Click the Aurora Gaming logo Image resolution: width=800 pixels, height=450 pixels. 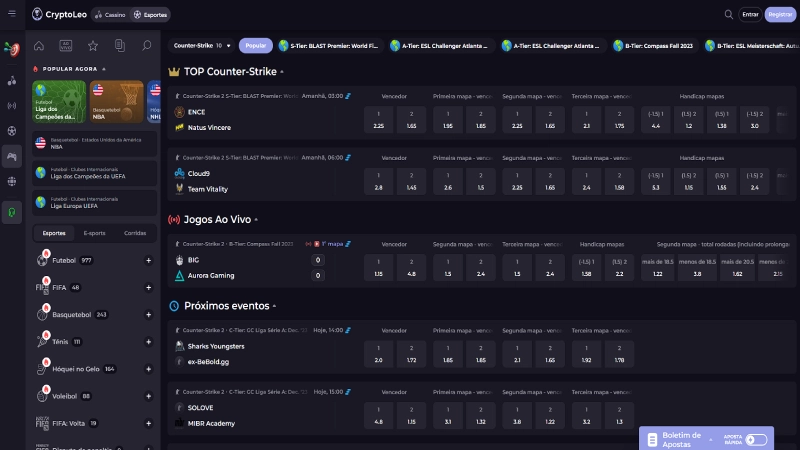[179, 276]
